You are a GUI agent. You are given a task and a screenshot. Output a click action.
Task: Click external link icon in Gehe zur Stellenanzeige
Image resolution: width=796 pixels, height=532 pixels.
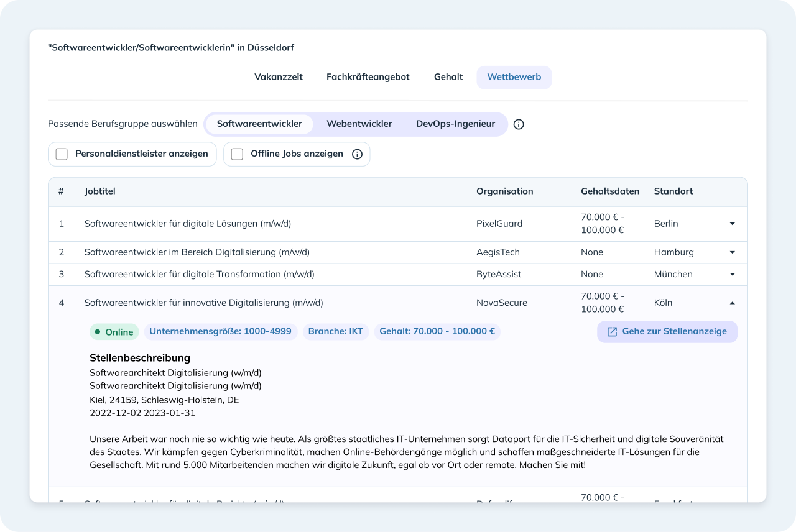612,332
